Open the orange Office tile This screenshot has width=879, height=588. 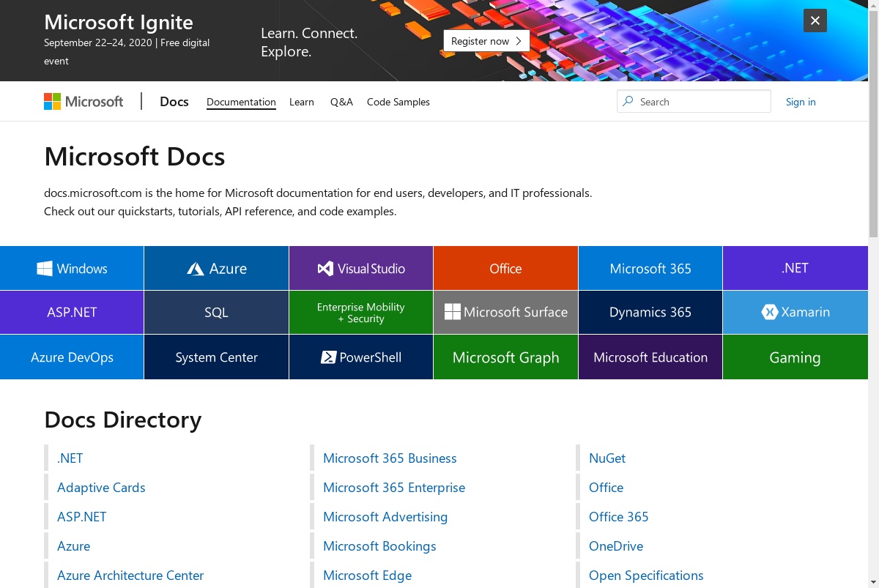(x=505, y=268)
